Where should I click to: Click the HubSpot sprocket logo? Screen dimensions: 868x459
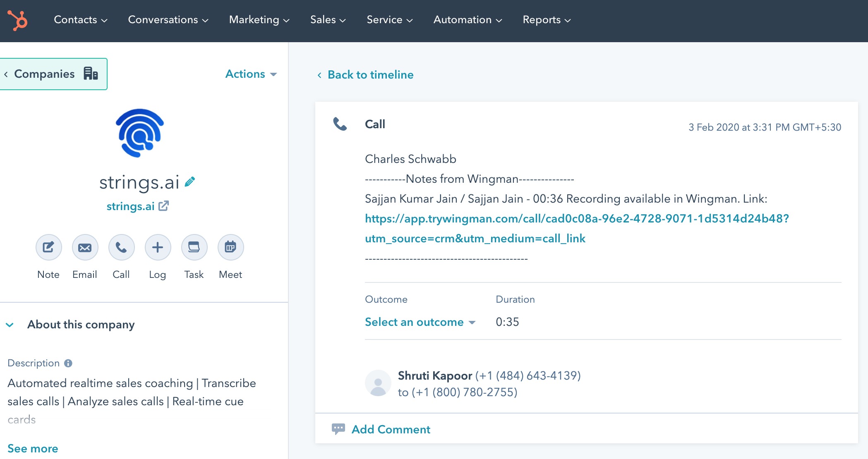point(17,20)
